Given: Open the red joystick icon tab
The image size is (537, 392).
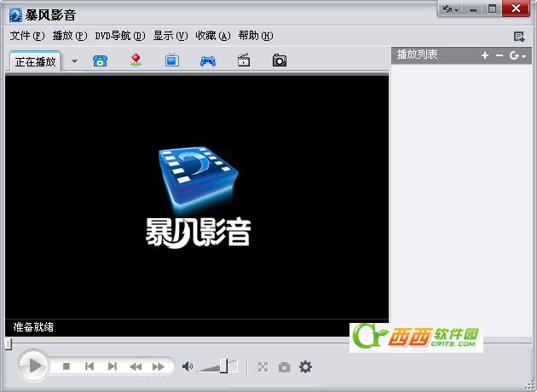Looking at the screenshot, I should pyautogui.click(x=136, y=60).
